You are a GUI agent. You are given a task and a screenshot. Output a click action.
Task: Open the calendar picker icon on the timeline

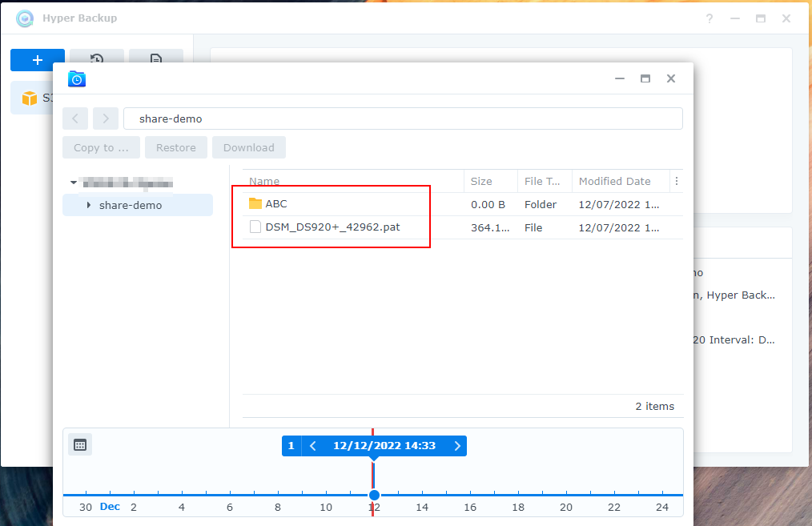coord(80,445)
